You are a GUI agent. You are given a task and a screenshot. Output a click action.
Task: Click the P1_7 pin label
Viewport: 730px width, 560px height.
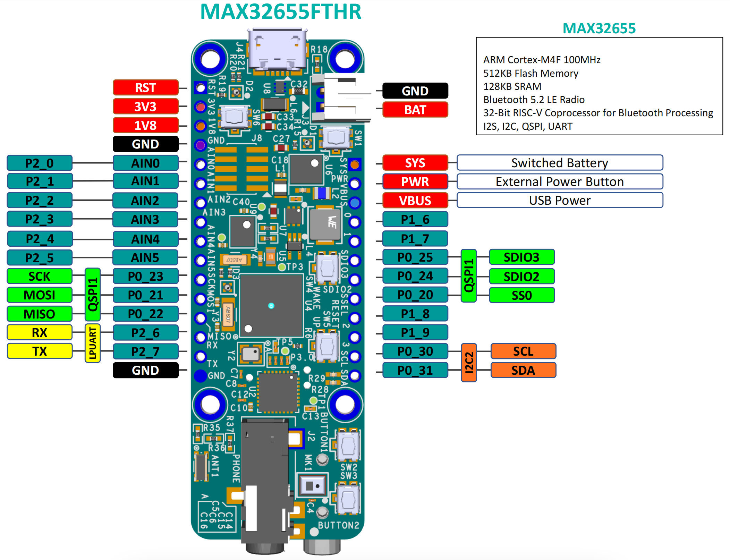pos(415,239)
